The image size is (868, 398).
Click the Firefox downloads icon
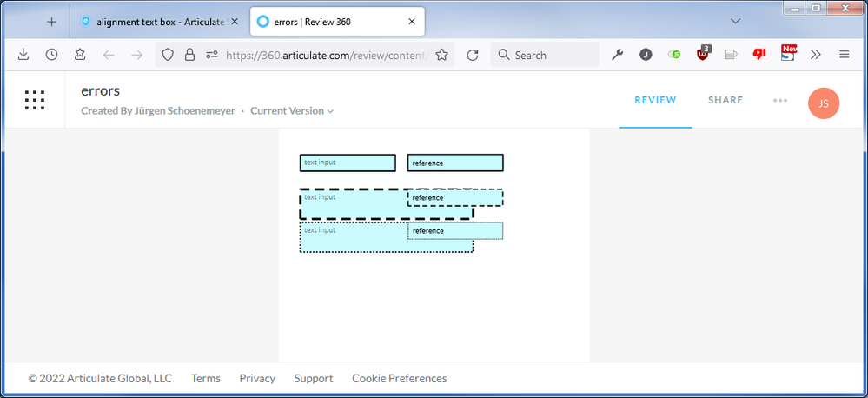click(x=23, y=55)
